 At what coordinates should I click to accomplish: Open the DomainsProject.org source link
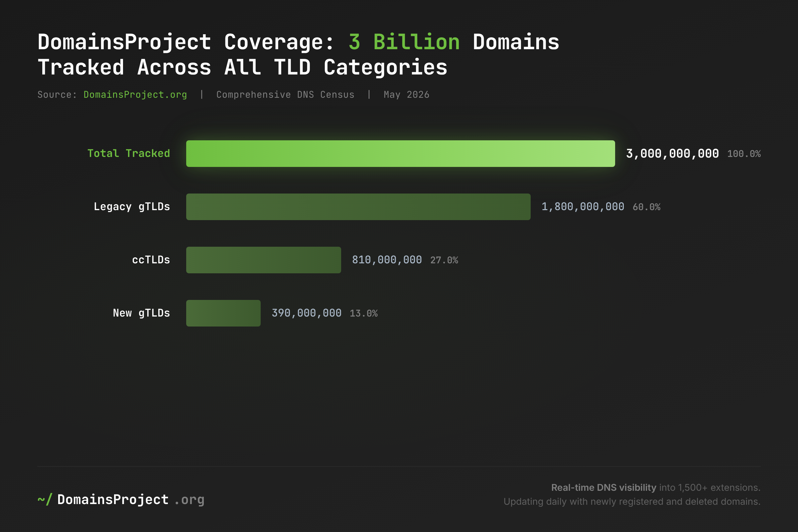(135, 95)
